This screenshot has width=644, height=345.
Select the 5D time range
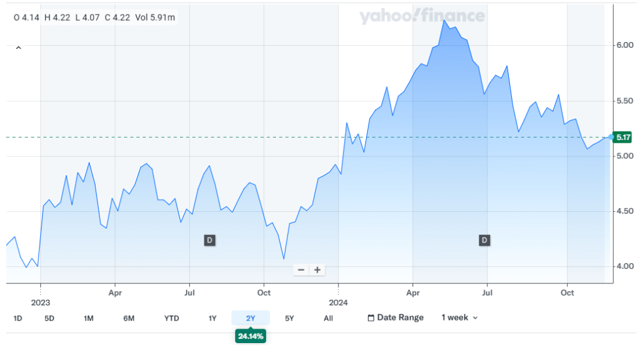point(49,318)
